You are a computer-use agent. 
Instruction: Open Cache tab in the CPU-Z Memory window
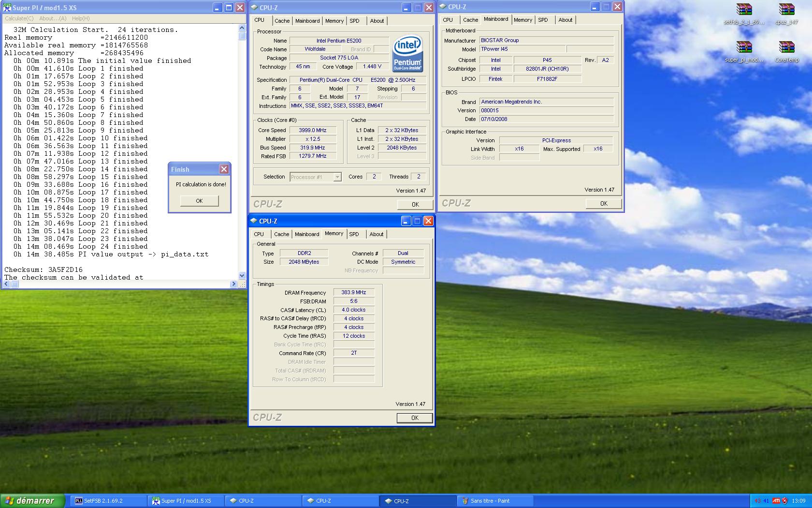tap(282, 234)
